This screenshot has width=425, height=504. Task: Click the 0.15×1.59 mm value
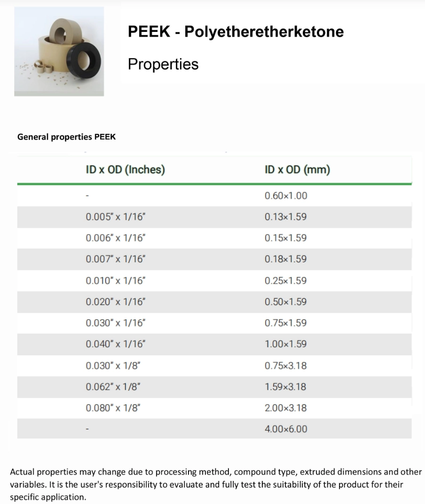tap(285, 238)
